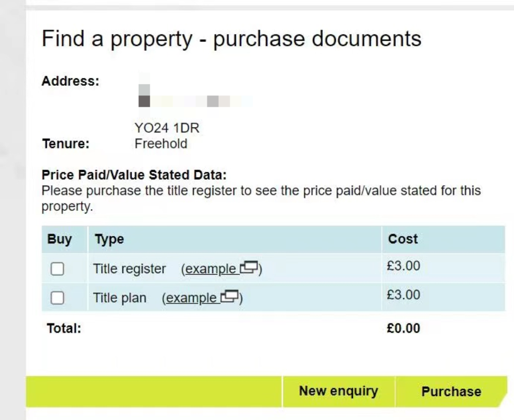Click the 'Price Paid/Value Stated Data' heading
Viewport: 514px width, 420px height.
[134, 175]
